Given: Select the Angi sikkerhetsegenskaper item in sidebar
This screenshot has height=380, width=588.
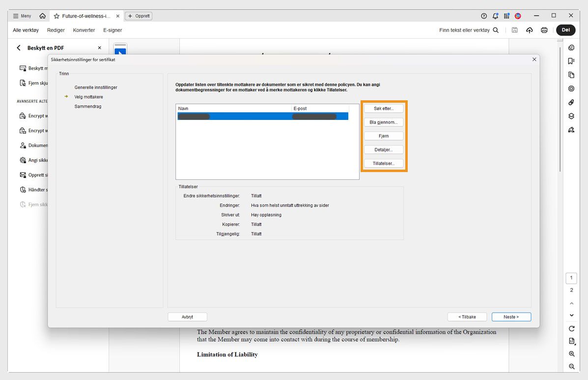Looking at the screenshot, I should pyautogui.click(x=34, y=160).
